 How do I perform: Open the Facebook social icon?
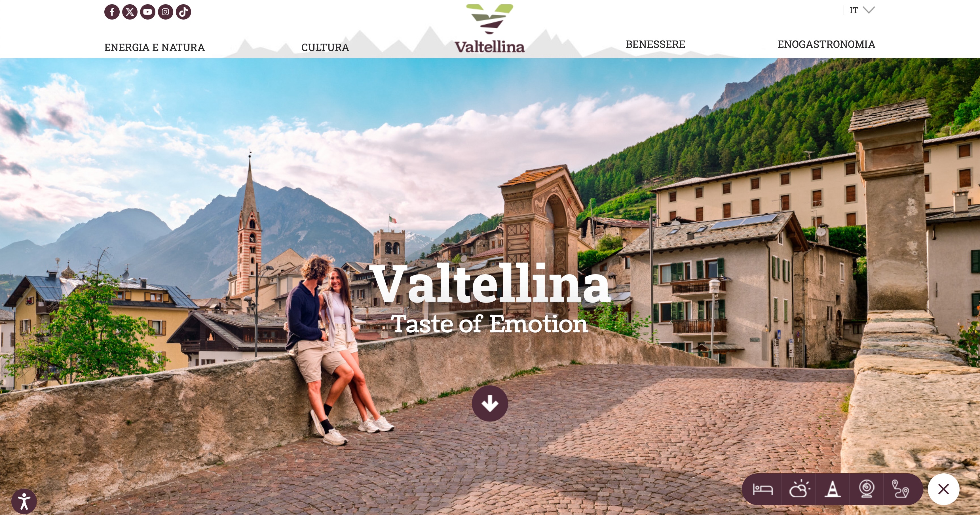[x=112, y=12]
